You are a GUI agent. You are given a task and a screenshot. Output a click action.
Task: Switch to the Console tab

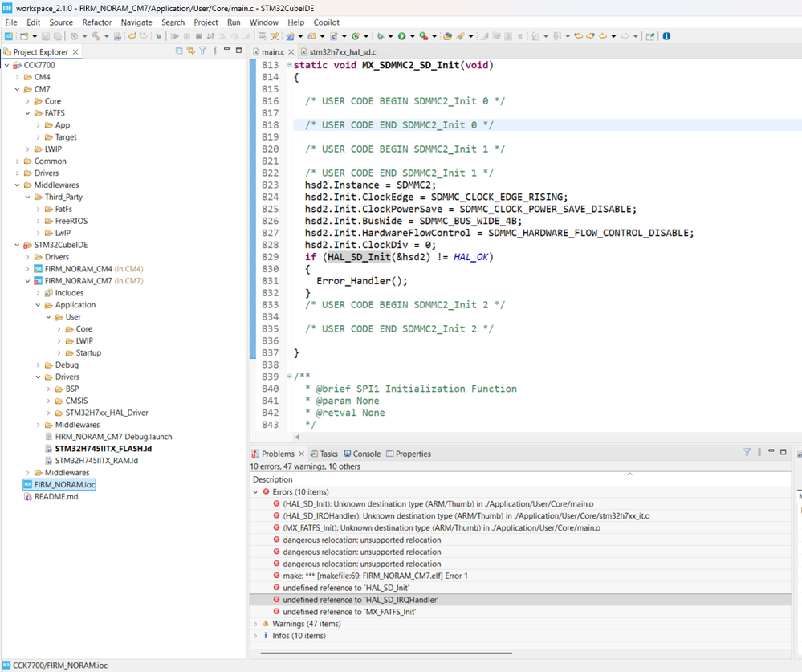[362, 454]
